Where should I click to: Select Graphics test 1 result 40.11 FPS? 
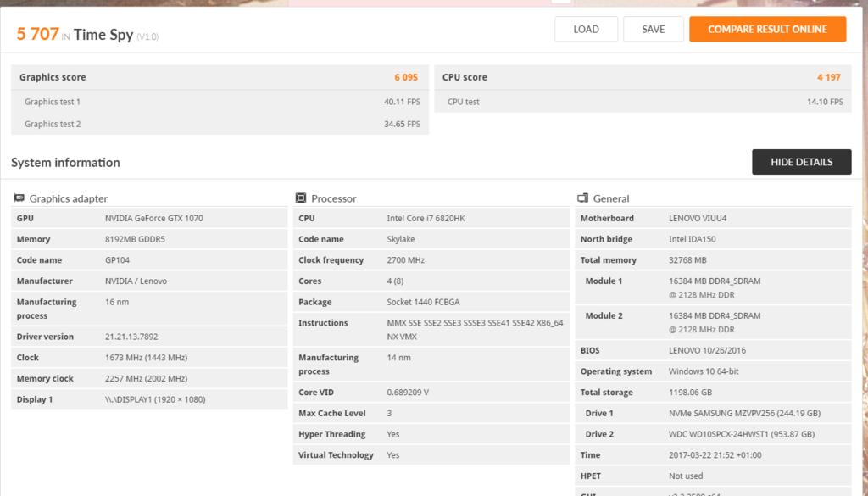tap(402, 102)
